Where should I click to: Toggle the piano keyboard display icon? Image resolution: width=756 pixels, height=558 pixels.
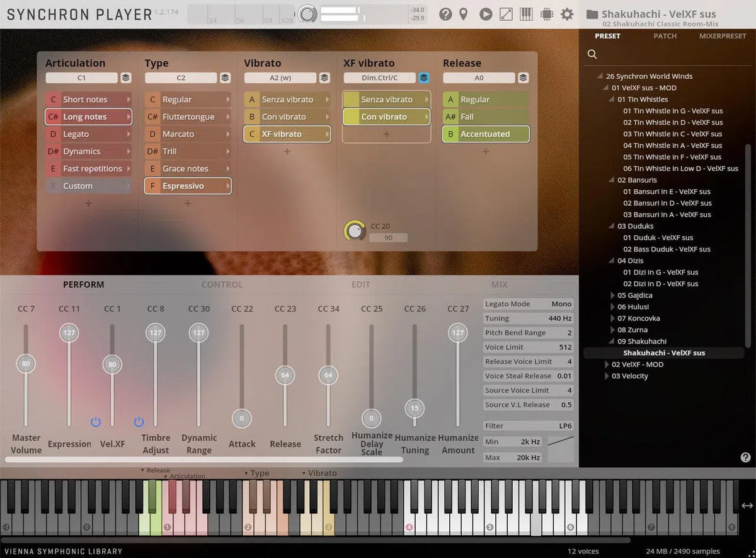(526, 14)
